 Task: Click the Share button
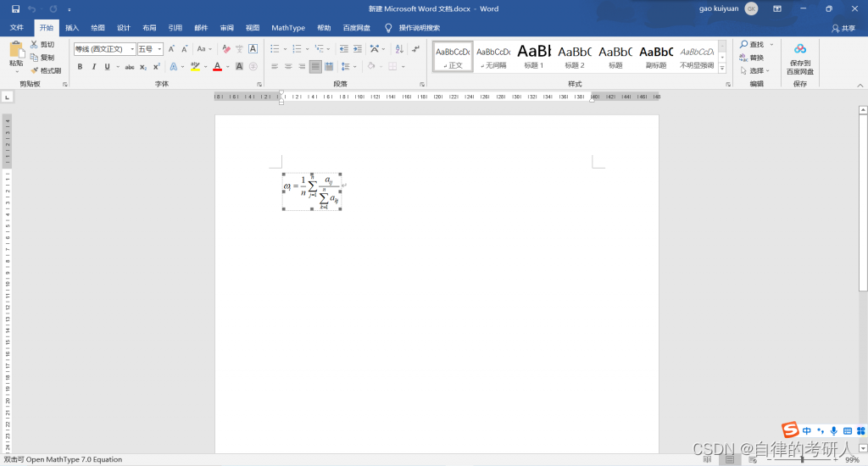coord(843,28)
